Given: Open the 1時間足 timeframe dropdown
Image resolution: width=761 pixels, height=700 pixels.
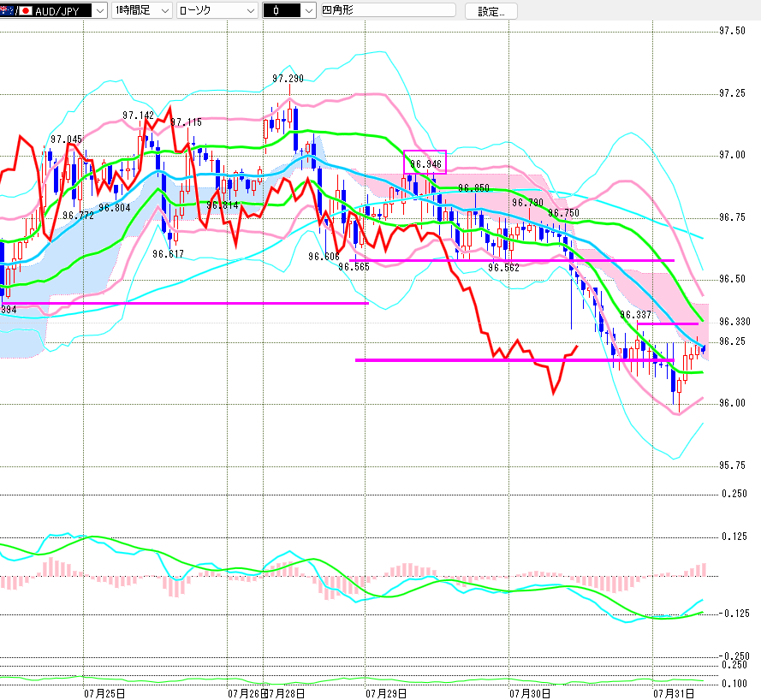Looking at the screenshot, I should (142, 10).
